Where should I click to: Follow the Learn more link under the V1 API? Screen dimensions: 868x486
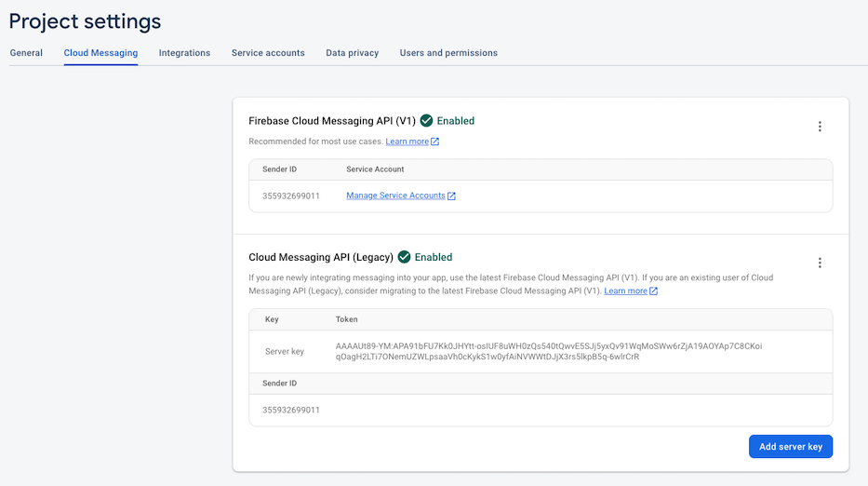pos(407,142)
